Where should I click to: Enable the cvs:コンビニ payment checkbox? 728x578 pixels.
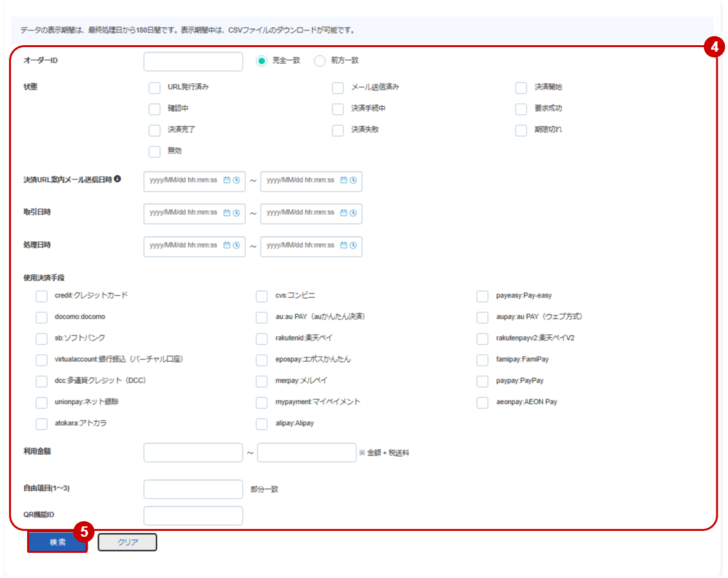point(262,296)
